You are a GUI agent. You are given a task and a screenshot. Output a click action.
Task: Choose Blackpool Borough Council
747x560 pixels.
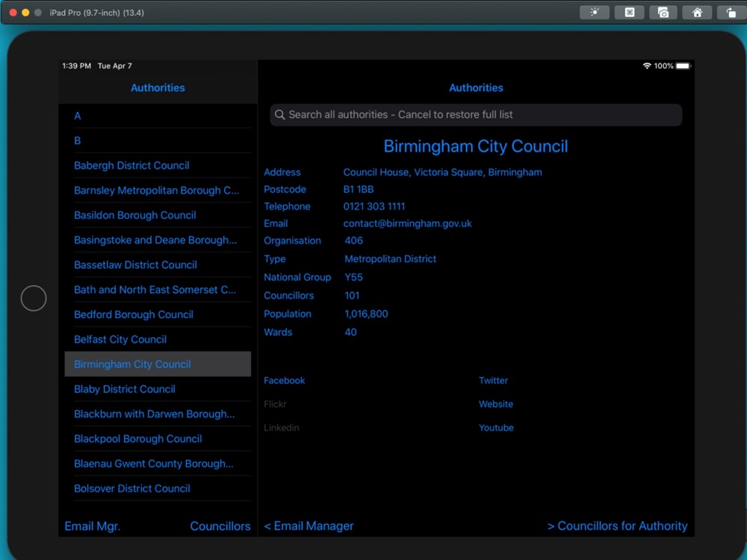pos(158,438)
